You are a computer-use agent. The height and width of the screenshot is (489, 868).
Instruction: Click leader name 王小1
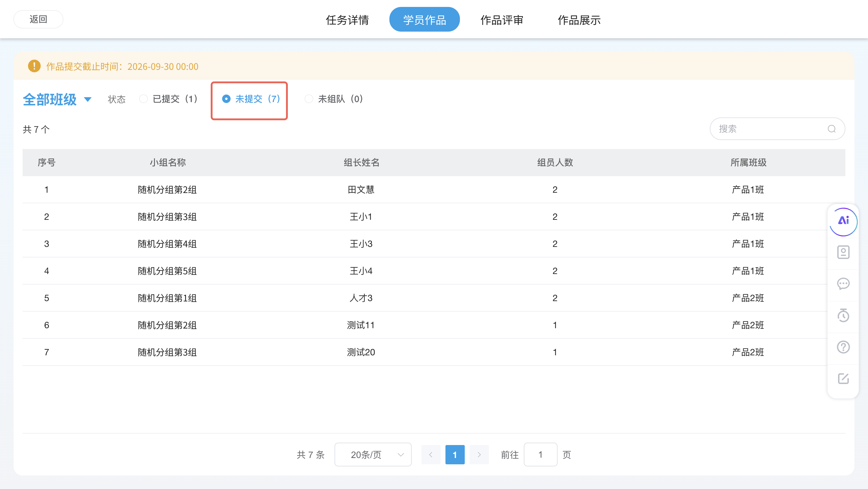[361, 217]
